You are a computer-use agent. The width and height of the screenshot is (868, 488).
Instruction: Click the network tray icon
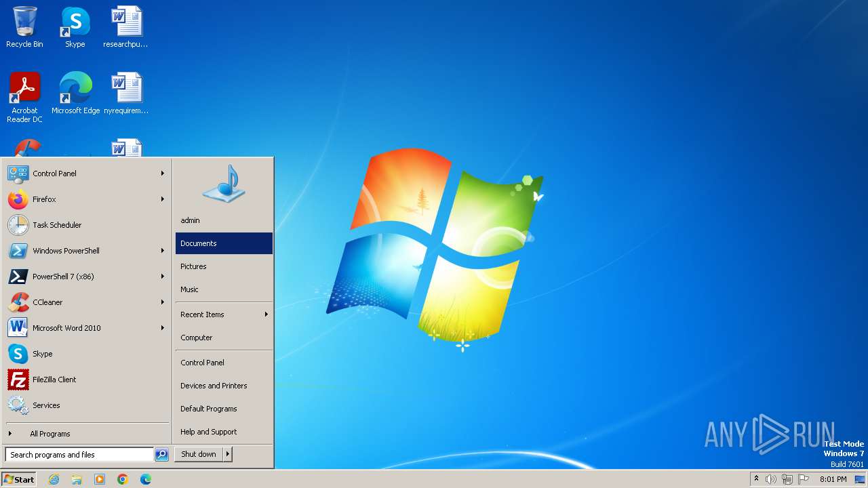pos(787,479)
